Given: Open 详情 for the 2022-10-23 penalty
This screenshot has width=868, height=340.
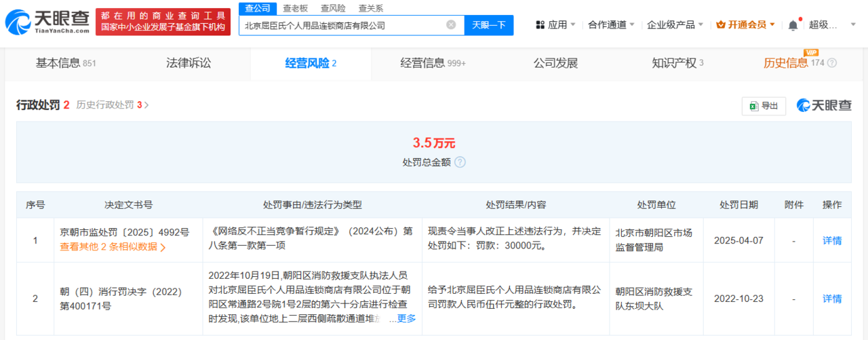Looking at the screenshot, I should pos(832,299).
